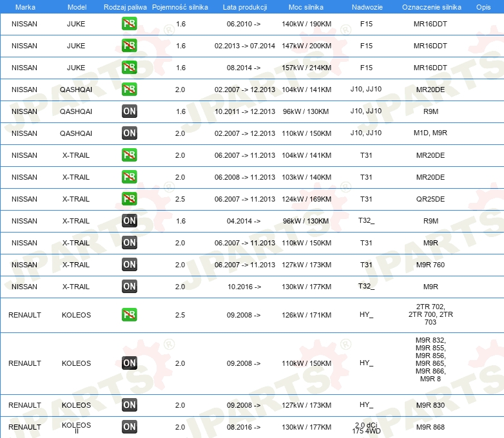Image resolution: width=504 pixels, height=438 pixels.
Task: Select the 124kW / 169KM power cell
Action: coord(306,199)
